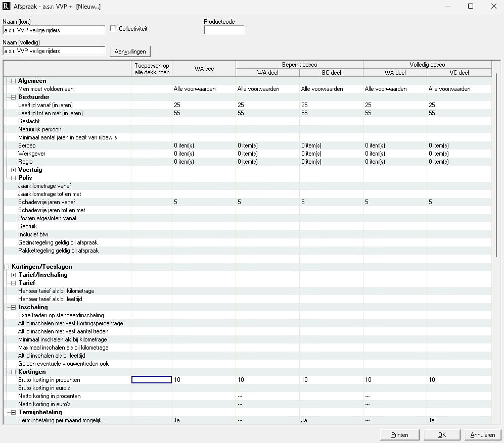Collapse the Tarief section
The width and height of the screenshot is (504, 443).
tap(14, 283)
